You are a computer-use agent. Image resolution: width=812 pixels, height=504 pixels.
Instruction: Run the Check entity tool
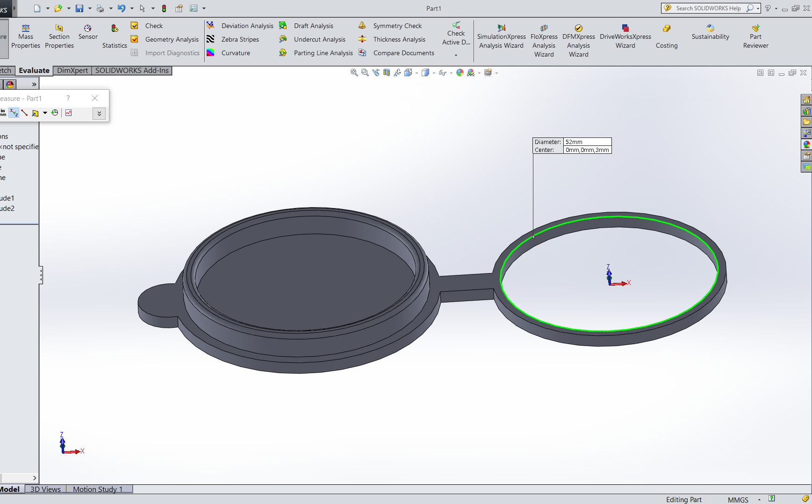click(147, 26)
